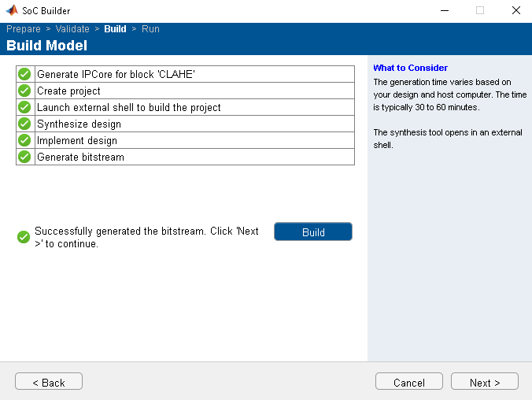Close the SoC Builder window
This screenshot has height=400, width=532.
(x=515, y=11)
